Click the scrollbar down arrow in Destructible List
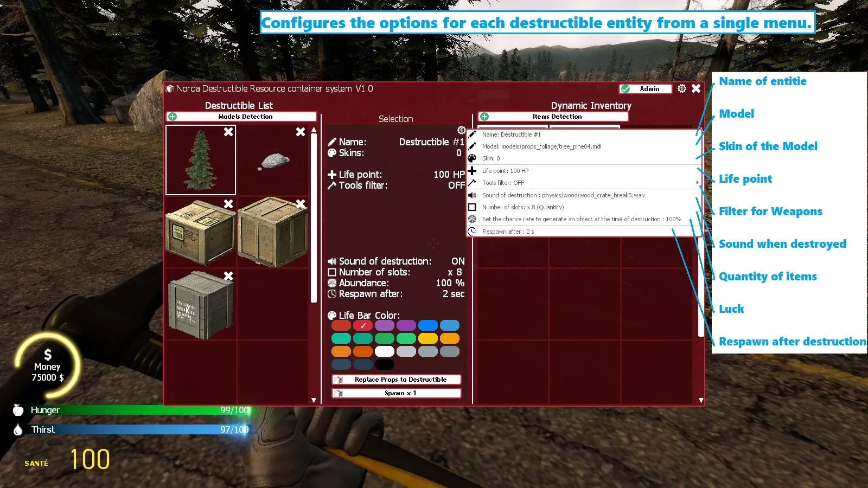 (x=314, y=400)
